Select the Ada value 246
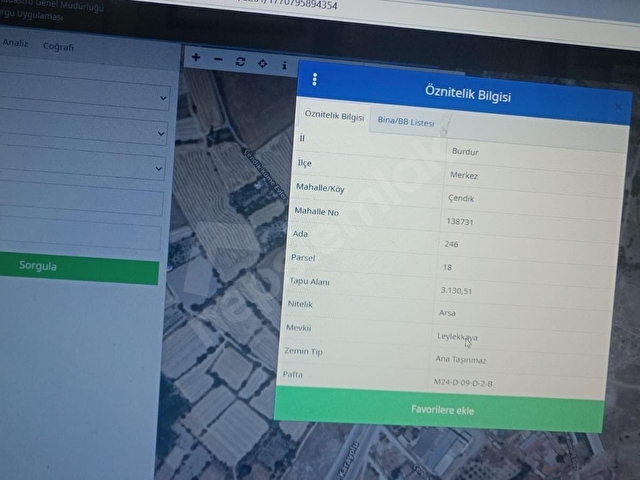 click(451, 244)
